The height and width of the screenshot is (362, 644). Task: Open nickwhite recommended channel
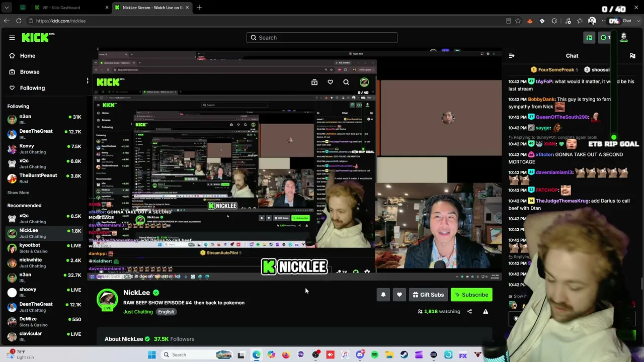pos(44,263)
